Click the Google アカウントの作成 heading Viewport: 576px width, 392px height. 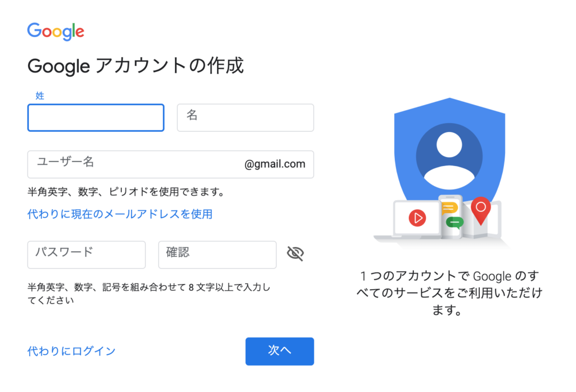click(136, 66)
